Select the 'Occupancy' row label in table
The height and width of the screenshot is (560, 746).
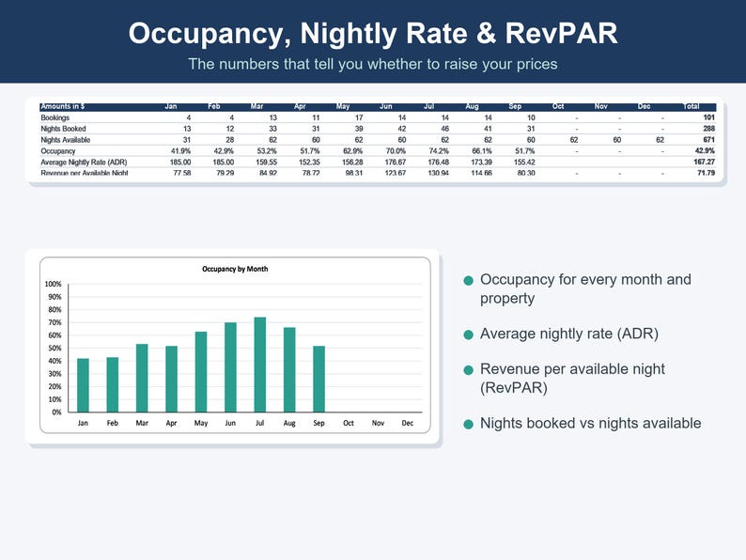[58, 151]
